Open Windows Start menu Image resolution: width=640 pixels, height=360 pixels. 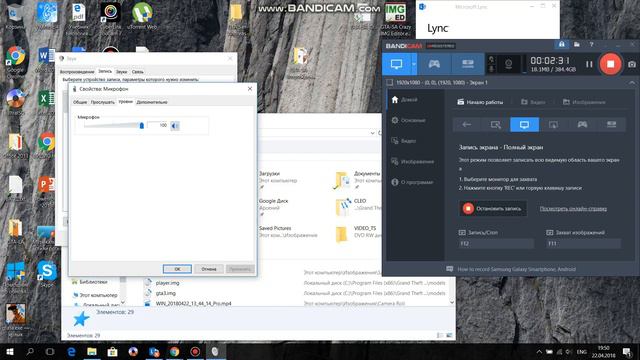point(10,352)
